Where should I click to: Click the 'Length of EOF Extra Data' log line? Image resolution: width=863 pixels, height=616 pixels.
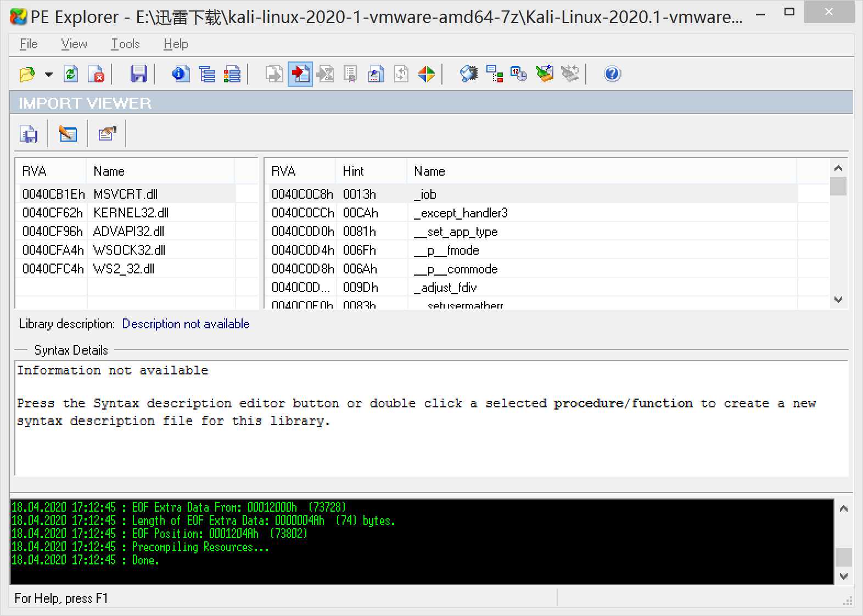(203, 520)
